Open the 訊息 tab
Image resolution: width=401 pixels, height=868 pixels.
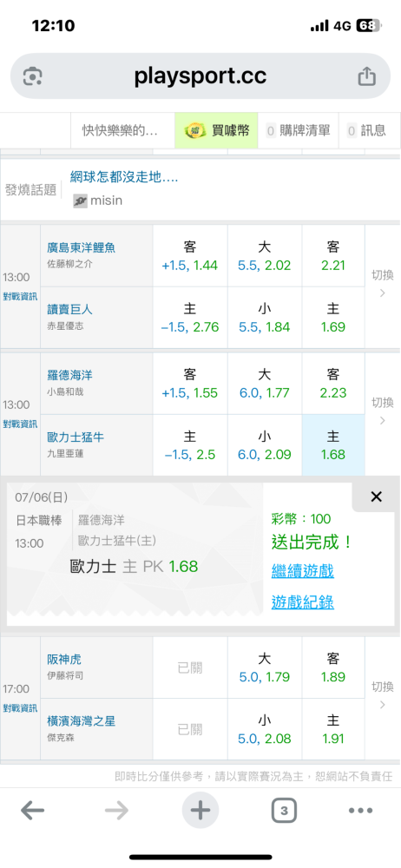click(370, 131)
